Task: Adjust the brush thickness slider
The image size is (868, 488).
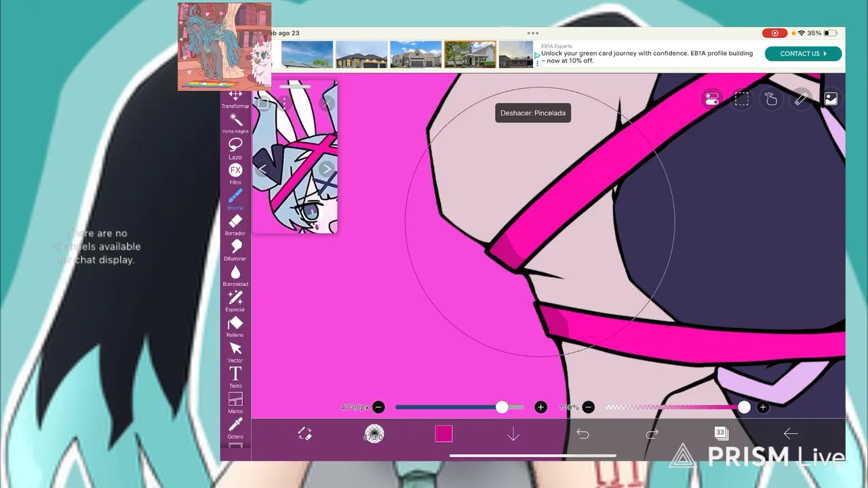Action: [460, 407]
